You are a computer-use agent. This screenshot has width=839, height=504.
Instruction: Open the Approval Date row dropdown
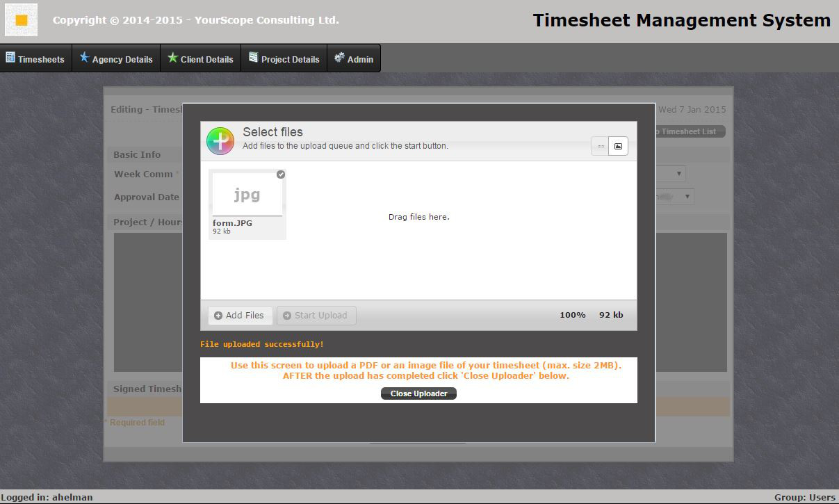[x=687, y=197]
